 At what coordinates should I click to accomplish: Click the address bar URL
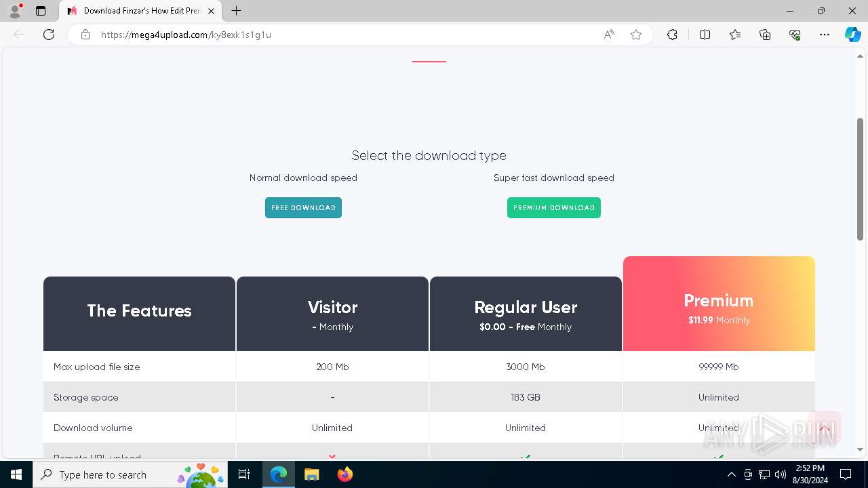click(x=186, y=35)
